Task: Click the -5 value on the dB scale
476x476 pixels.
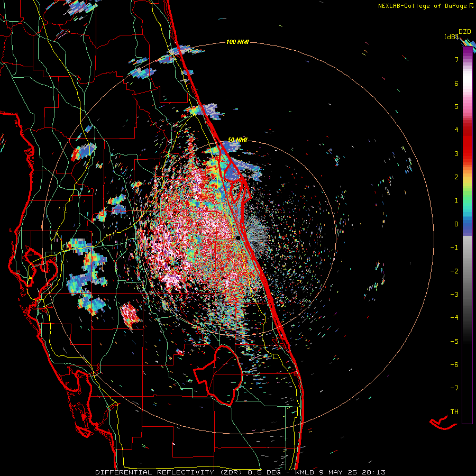Action: tap(454, 342)
